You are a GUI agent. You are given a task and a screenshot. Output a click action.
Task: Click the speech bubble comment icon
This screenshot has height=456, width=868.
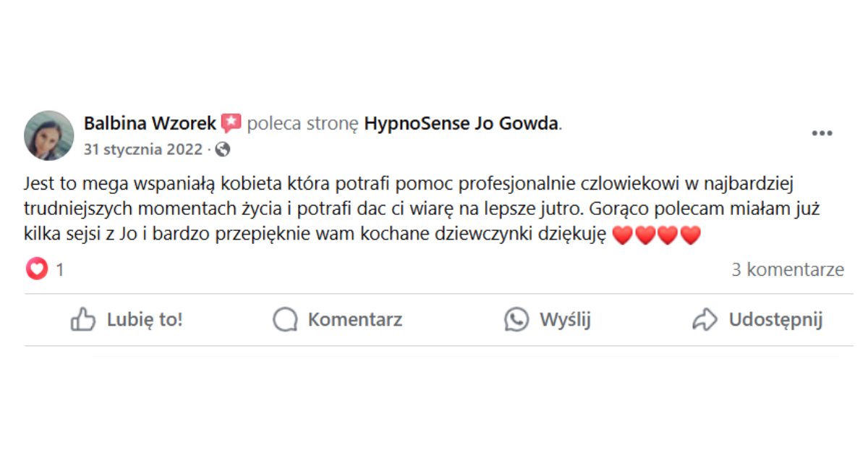285,319
